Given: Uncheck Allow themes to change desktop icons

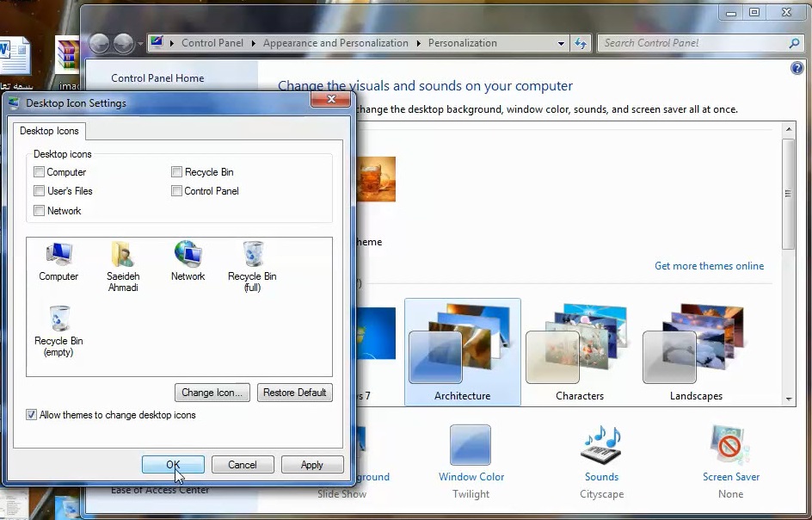Looking at the screenshot, I should tap(31, 415).
